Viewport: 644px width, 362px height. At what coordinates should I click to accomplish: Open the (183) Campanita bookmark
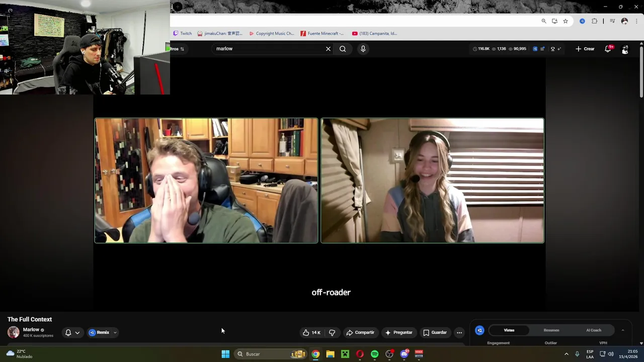click(x=375, y=34)
